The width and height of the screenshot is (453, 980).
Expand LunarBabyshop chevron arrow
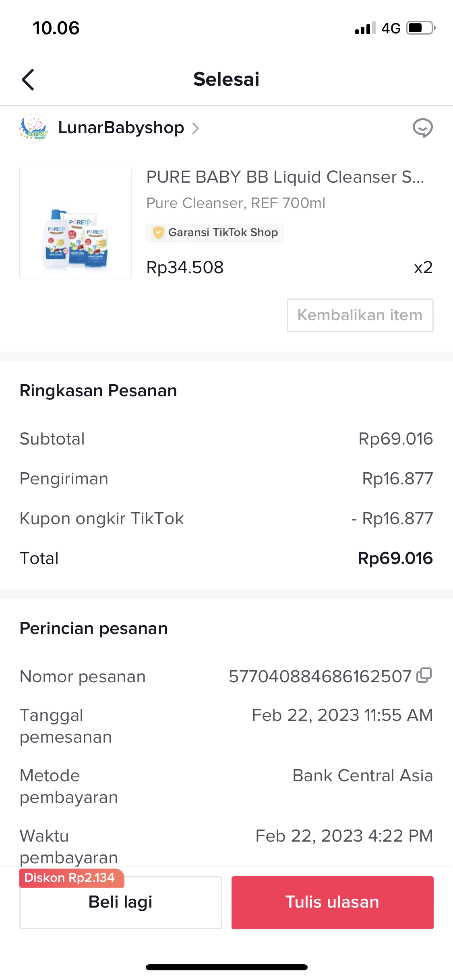[x=196, y=128]
